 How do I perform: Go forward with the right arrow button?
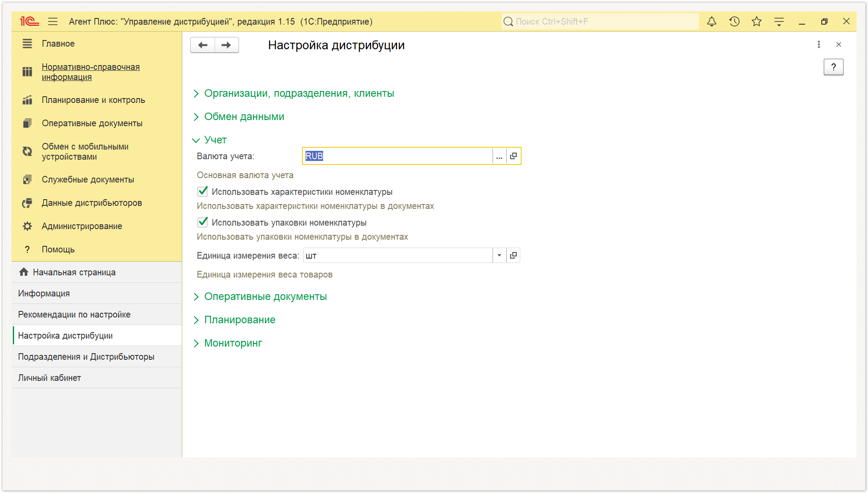tap(226, 45)
